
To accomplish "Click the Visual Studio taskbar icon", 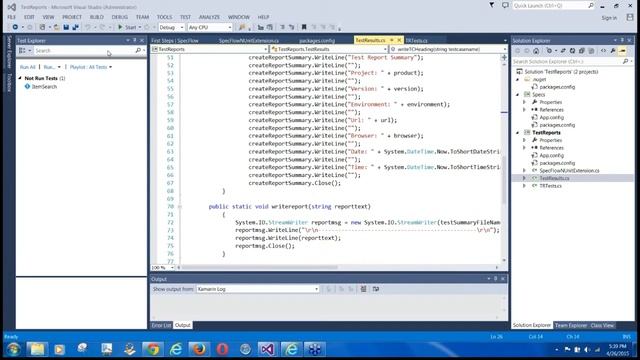I will click(267, 349).
